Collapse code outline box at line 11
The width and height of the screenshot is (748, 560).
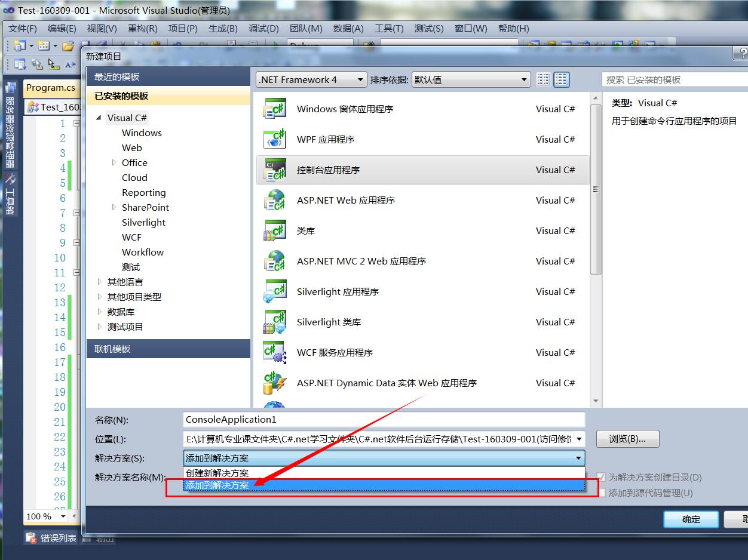coord(76,273)
